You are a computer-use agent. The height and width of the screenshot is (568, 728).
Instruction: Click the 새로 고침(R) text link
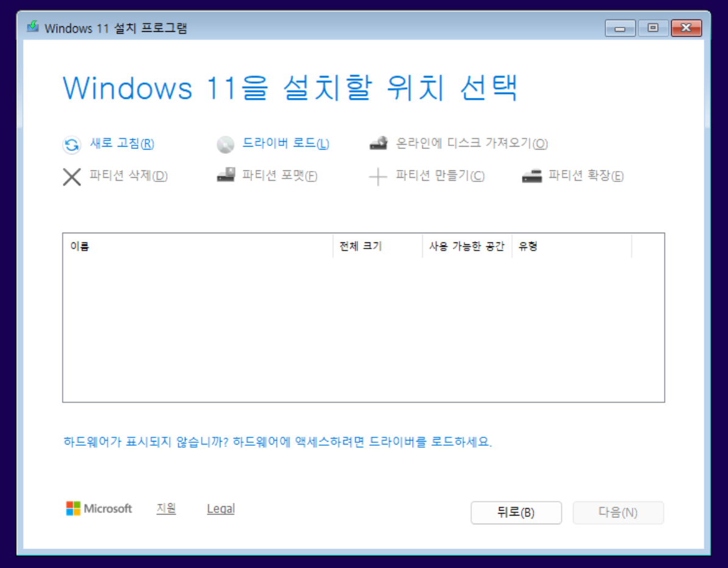(x=122, y=143)
